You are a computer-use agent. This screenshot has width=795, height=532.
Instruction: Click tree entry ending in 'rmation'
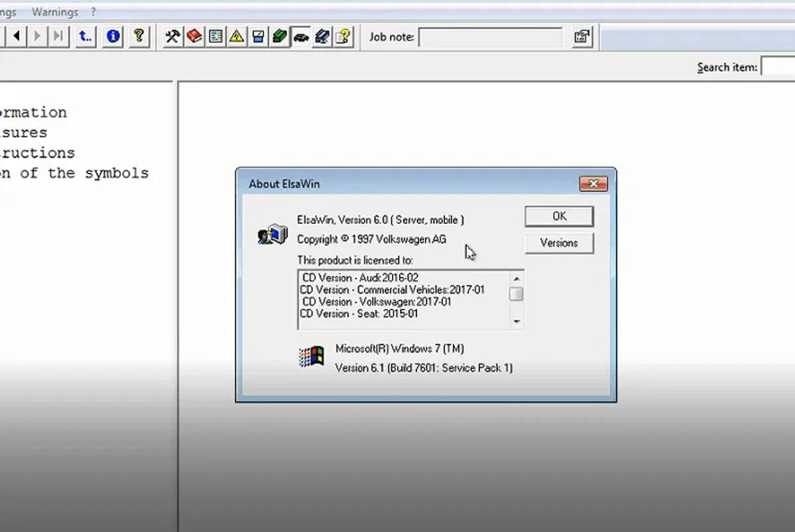(x=33, y=113)
